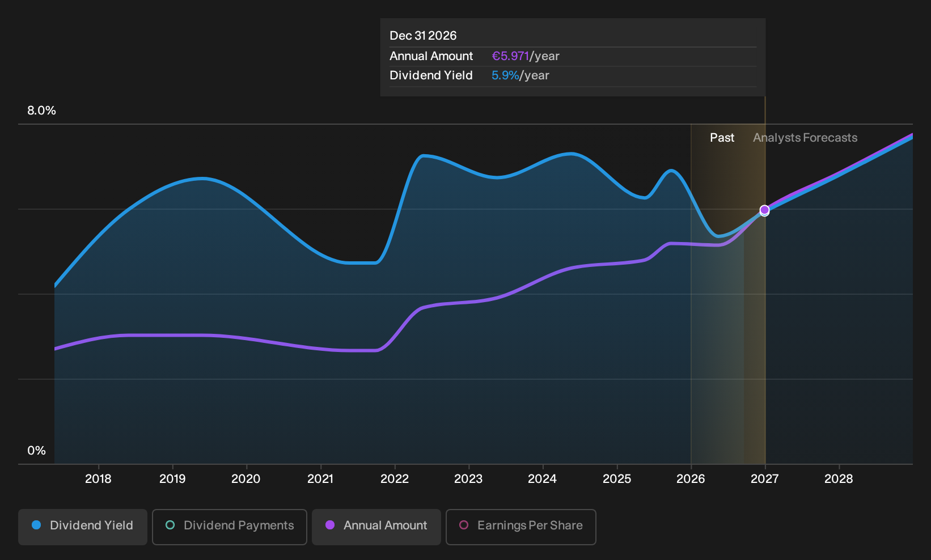Click the 2025 x-axis label
Image resolution: width=931 pixels, height=560 pixels.
click(x=617, y=479)
